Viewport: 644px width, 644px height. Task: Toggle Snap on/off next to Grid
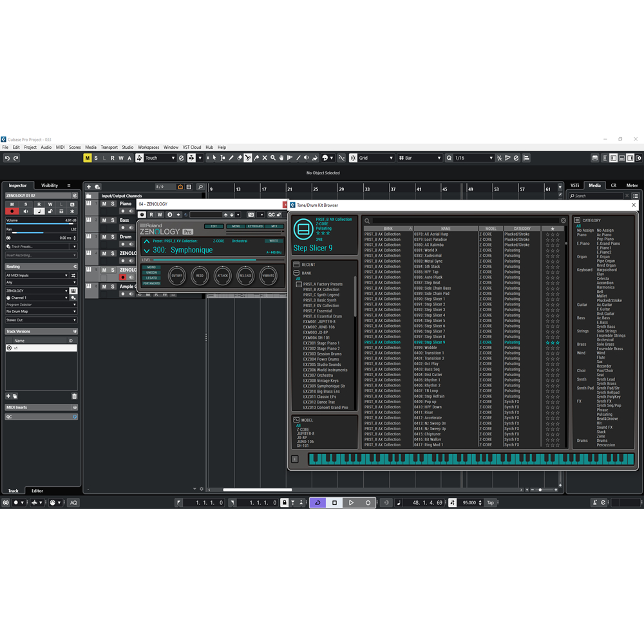353,158
